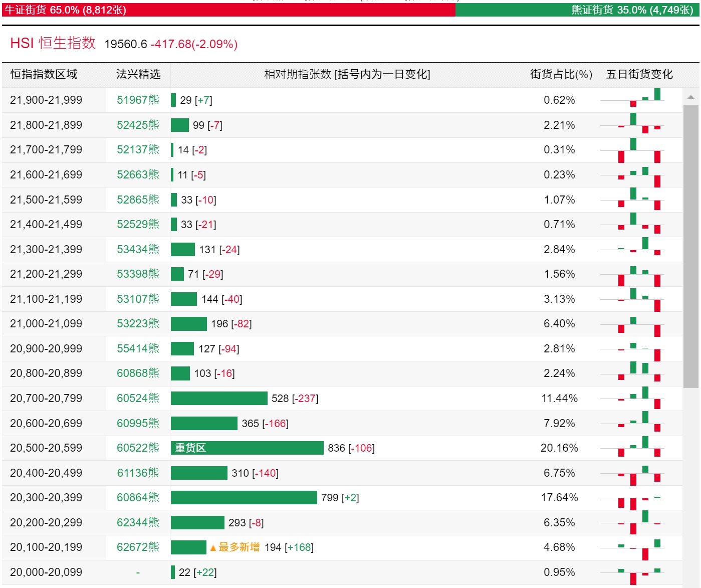Click the index value 19560.6
The image size is (701, 588).
126,44
